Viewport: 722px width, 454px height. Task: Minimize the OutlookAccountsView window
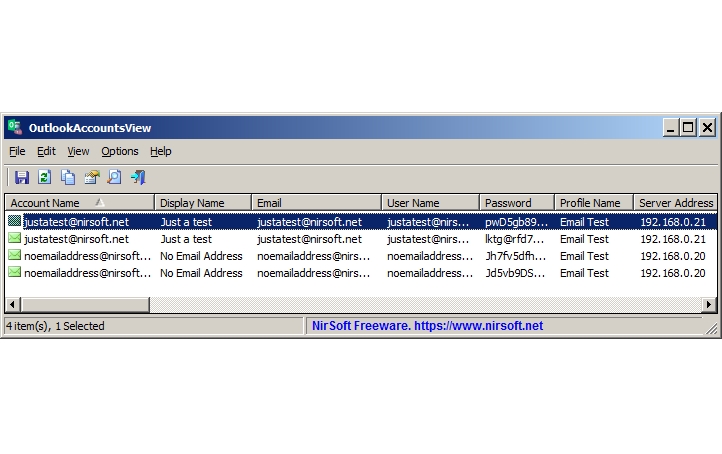(x=670, y=128)
